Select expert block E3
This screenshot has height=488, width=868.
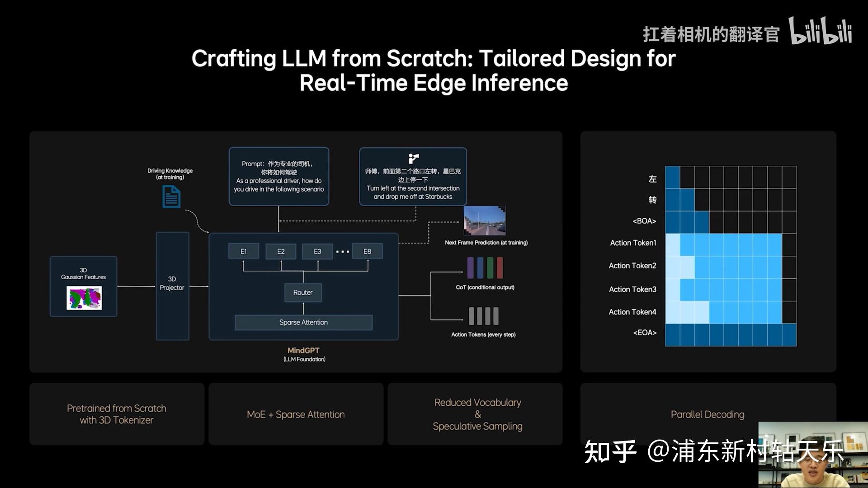point(317,251)
